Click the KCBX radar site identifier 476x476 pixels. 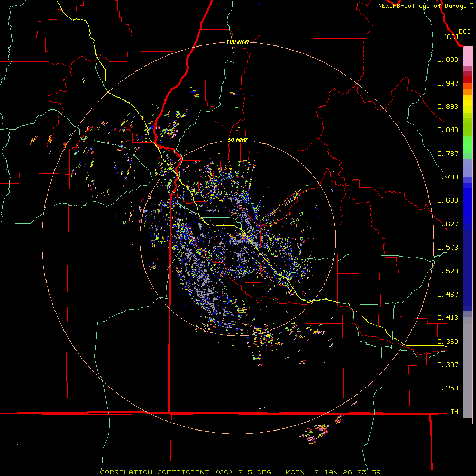[295, 472]
